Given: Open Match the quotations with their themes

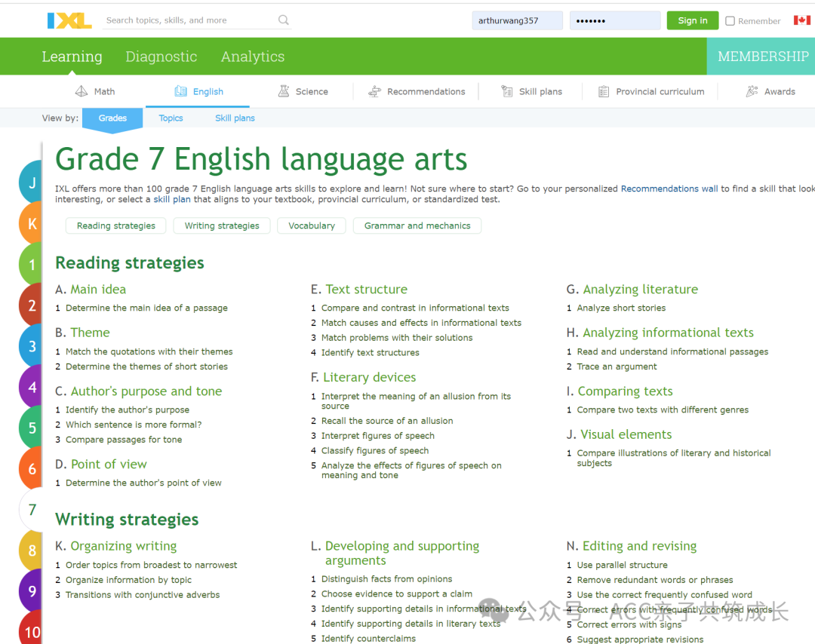Looking at the screenshot, I should coord(149,351).
